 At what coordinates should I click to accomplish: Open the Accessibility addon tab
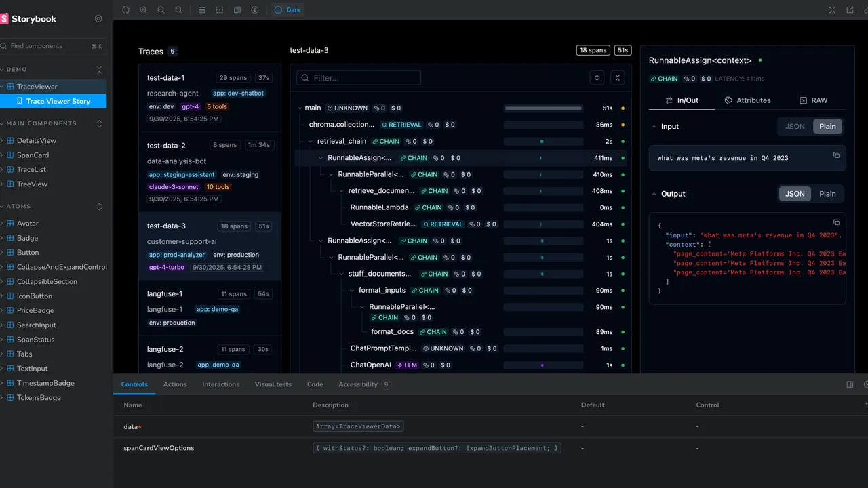(364, 384)
